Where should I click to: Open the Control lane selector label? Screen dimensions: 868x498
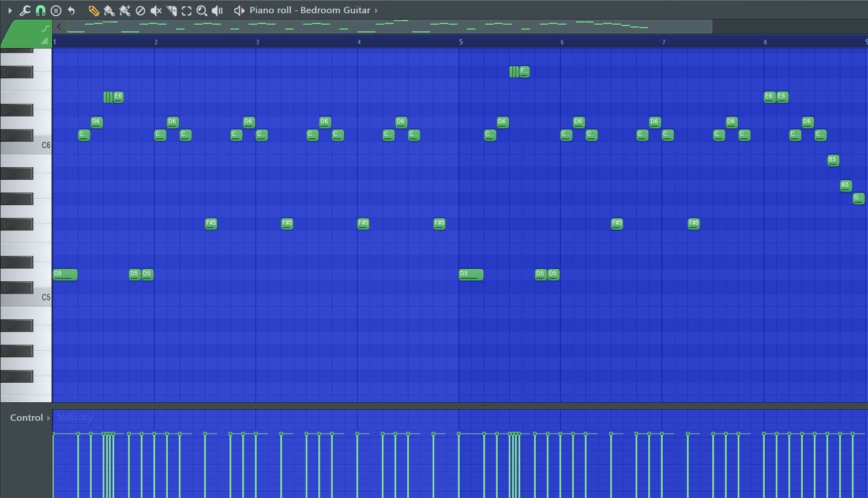pyautogui.click(x=27, y=418)
